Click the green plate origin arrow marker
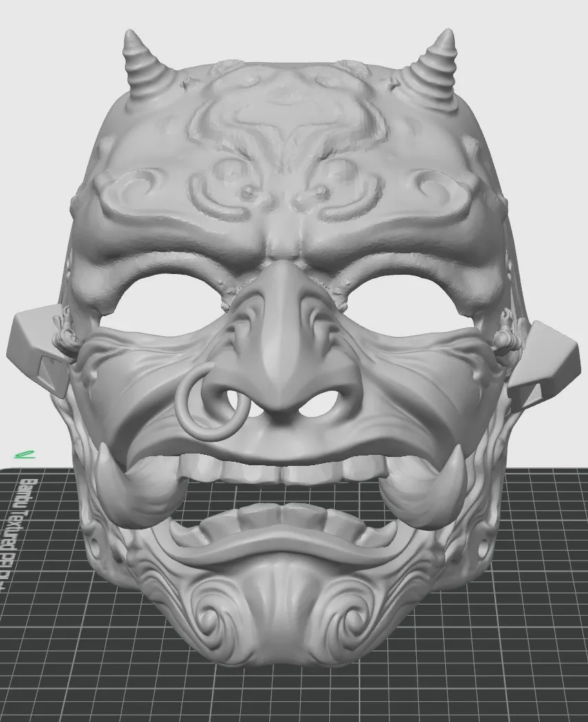This screenshot has width=588, height=722. tap(23, 455)
